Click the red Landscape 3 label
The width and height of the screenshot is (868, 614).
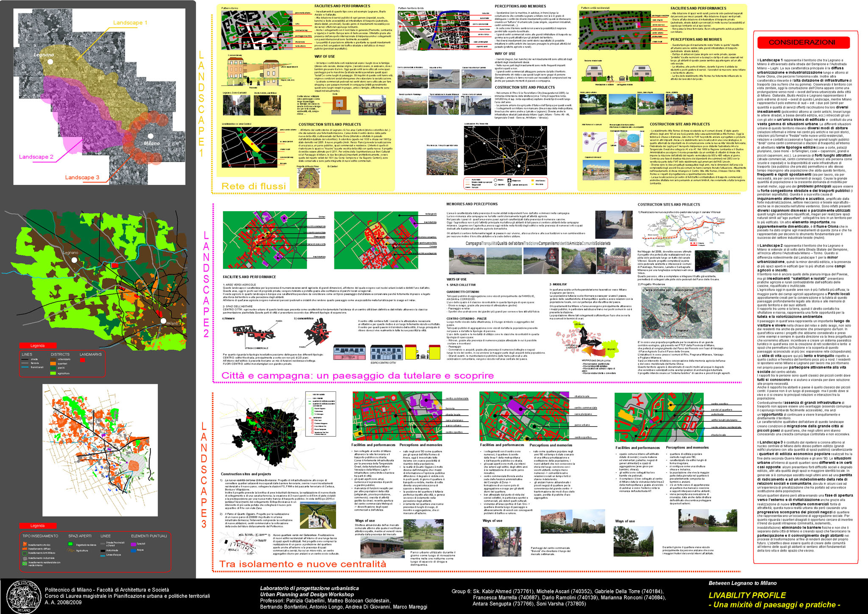[x=82, y=177]
